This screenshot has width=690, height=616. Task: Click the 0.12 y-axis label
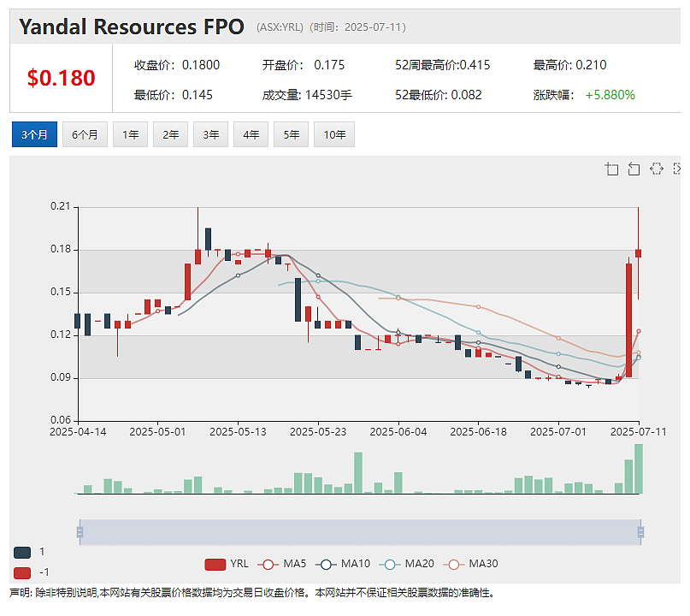61,335
